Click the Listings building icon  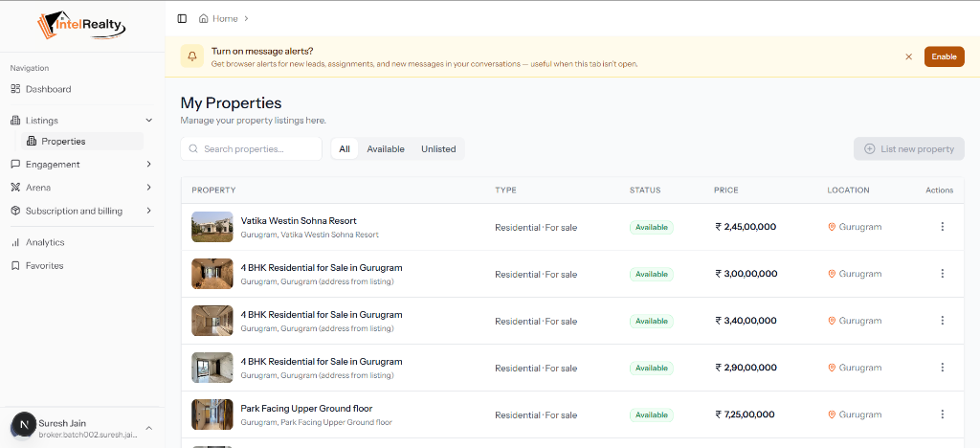click(x=15, y=120)
